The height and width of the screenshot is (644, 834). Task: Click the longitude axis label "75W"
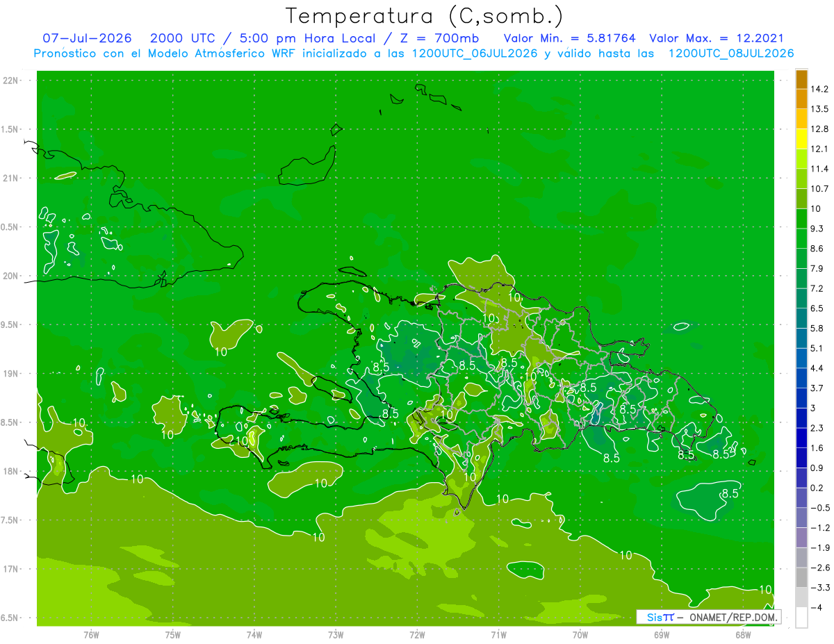(x=173, y=634)
